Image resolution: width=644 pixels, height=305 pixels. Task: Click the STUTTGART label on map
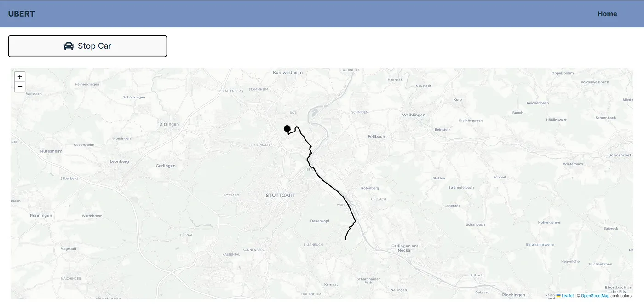pyautogui.click(x=281, y=196)
